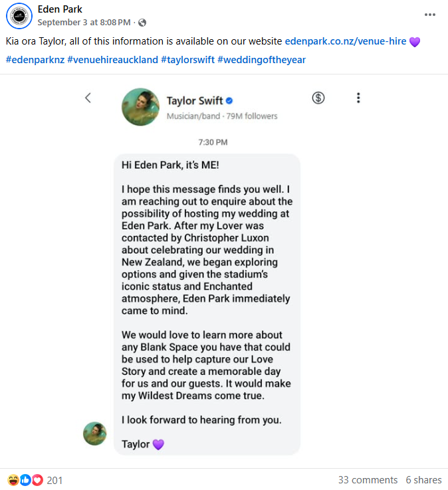Click the Like reaction icon

(25, 479)
